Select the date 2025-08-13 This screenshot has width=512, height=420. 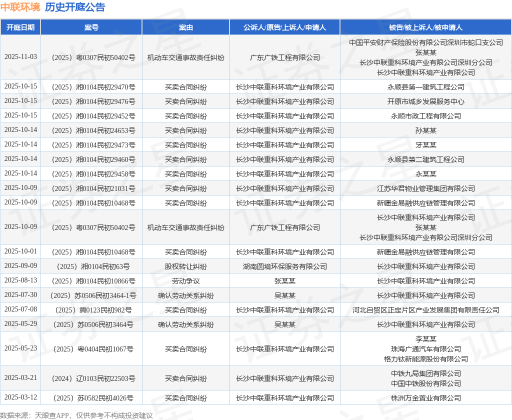20,280
